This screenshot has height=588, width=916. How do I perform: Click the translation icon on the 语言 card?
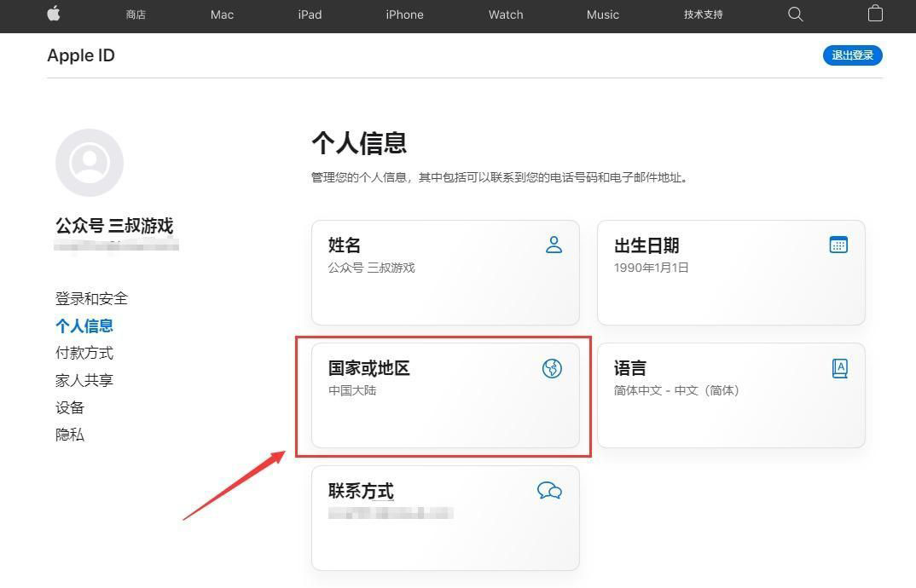pyautogui.click(x=840, y=368)
